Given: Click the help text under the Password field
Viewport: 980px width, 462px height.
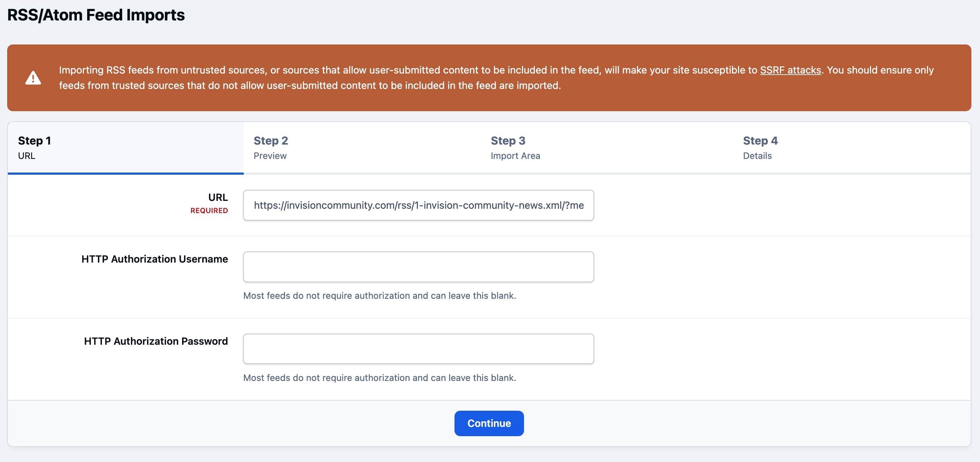Looking at the screenshot, I should coord(380,378).
